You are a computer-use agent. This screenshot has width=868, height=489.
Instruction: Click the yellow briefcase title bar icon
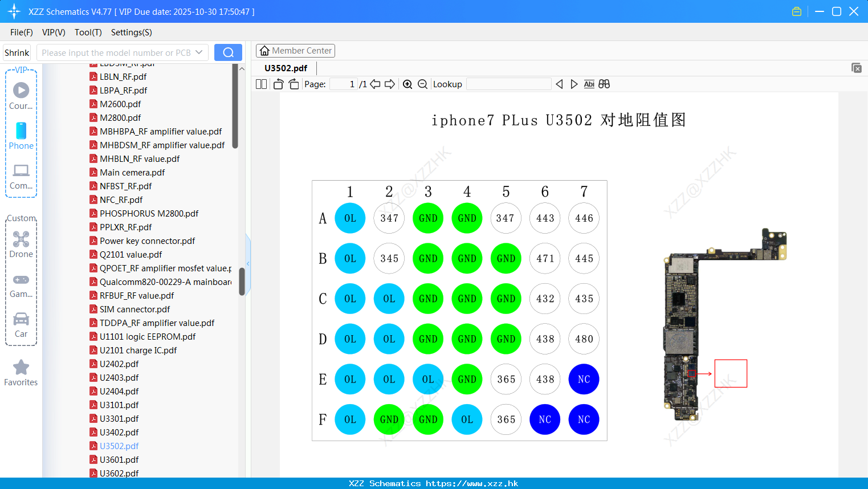click(x=797, y=11)
